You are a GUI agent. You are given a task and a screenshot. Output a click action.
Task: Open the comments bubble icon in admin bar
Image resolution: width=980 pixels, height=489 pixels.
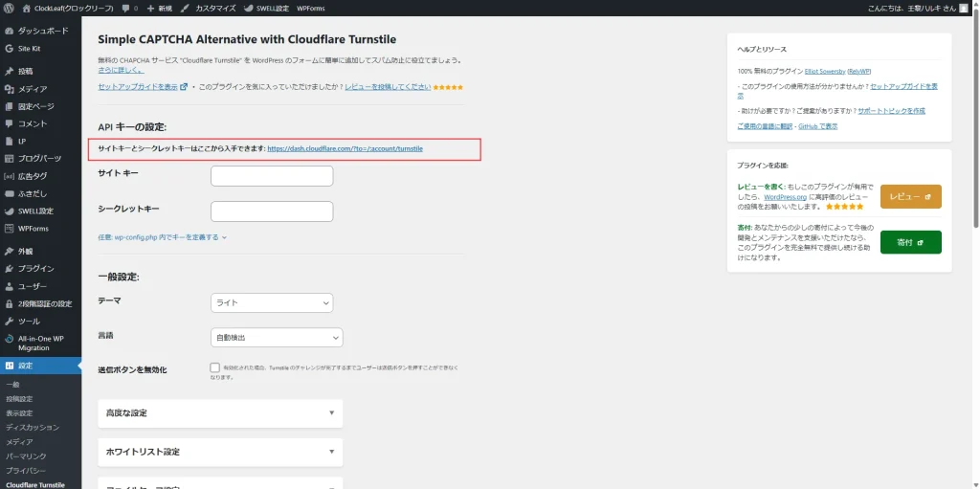[x=127, y=8]
